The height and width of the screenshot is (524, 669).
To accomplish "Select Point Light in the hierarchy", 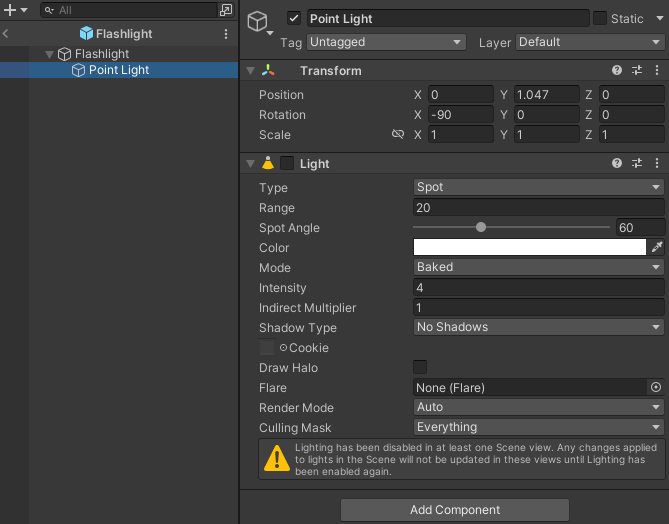I will point(119,70).
